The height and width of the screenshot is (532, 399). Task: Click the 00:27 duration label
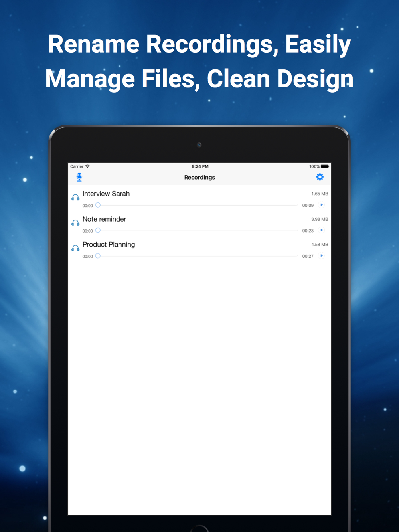[308, 257]
